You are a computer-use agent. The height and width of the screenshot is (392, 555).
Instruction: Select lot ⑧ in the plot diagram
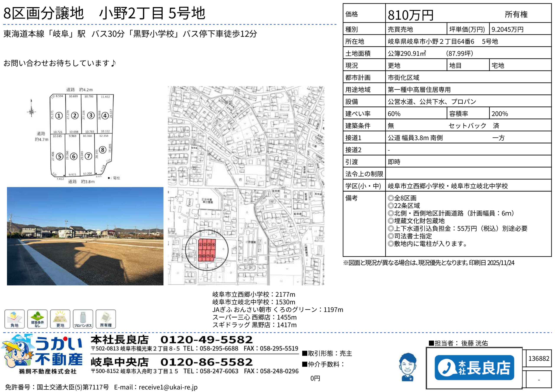click(x=103, y=150)
